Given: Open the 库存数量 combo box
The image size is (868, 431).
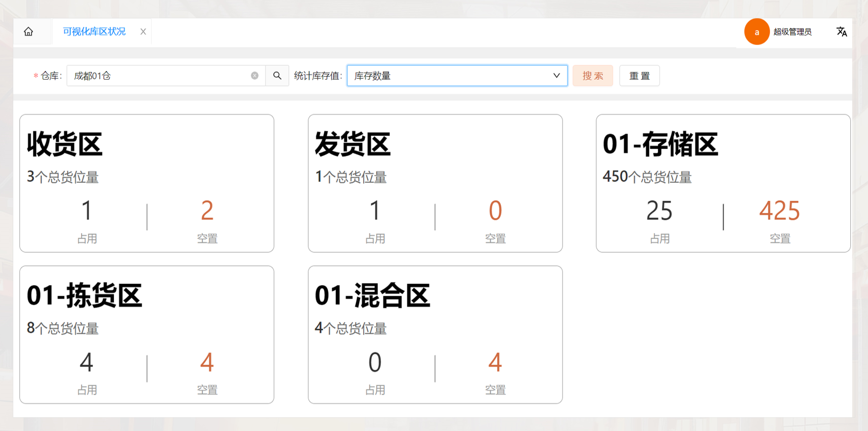Looking at the screenshot, I should [450, 76].
